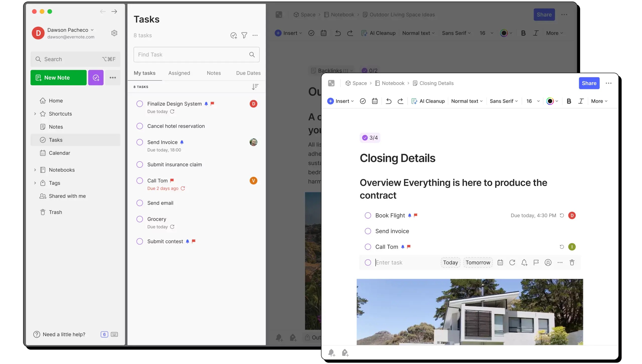Toggle the Send invoice task checkbox

click(368, 231)
